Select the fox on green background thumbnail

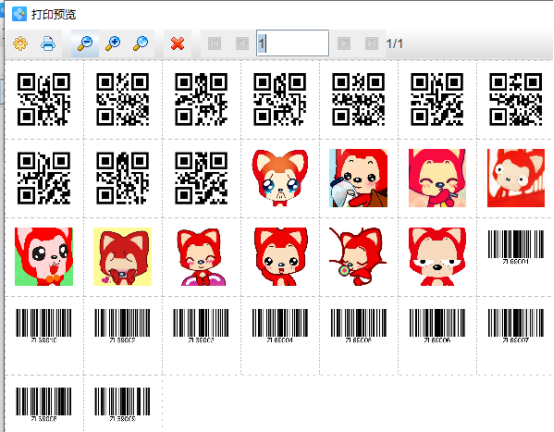44,256
